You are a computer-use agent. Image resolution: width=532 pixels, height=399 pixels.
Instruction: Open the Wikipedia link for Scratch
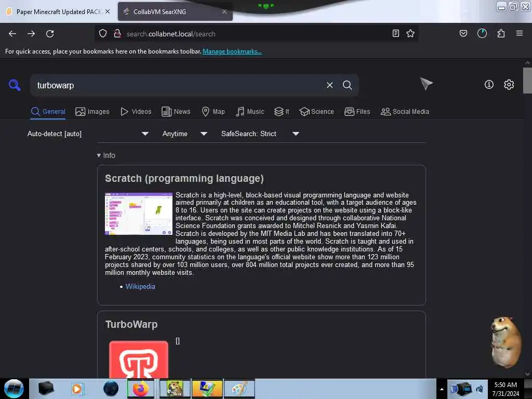(140, 286)
